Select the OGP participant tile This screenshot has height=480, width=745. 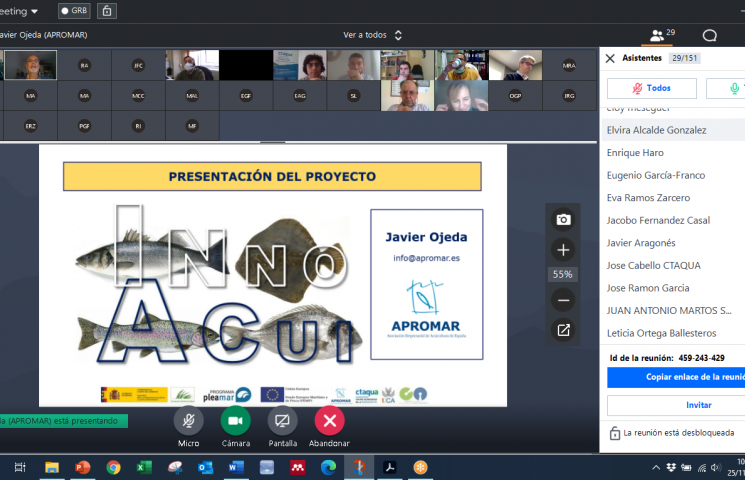(516, 96)
